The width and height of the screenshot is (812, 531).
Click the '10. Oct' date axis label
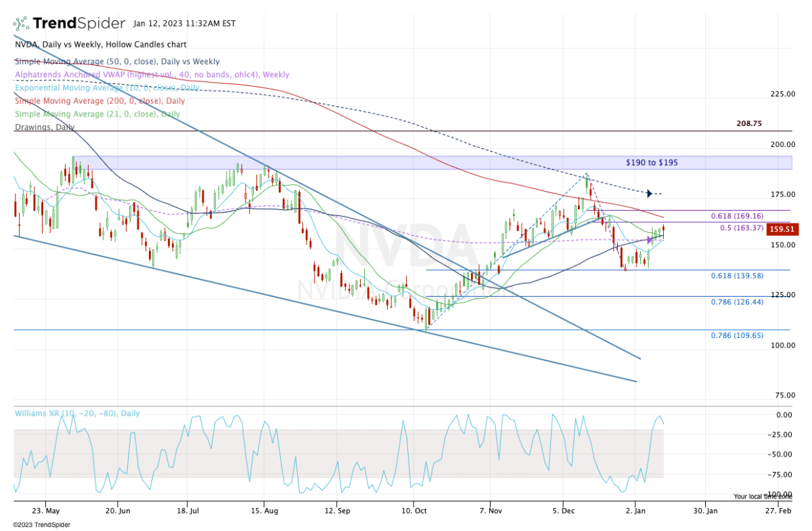coord(413,513)
